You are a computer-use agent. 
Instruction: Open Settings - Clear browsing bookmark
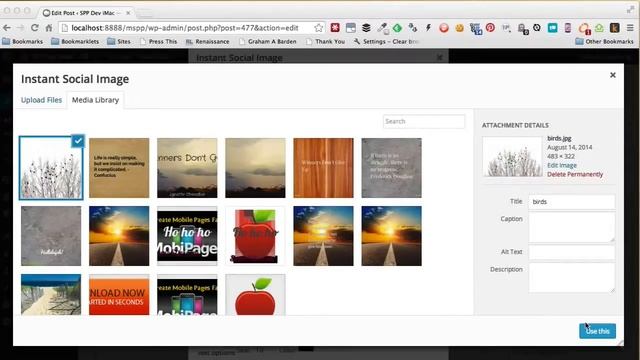pos(387,41)
